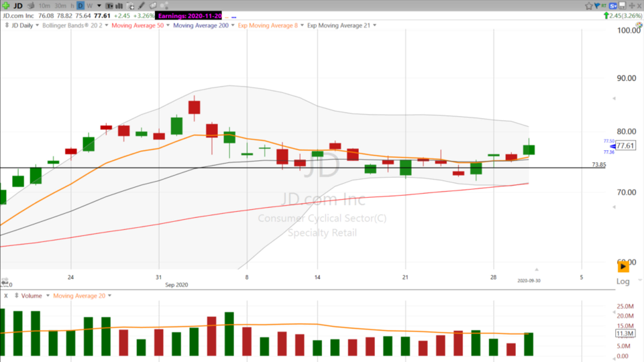The width and height of the screenshot is (644, 362).
Task: Click the move-window cross arrows icon
Action: click(x=632, y=6)
